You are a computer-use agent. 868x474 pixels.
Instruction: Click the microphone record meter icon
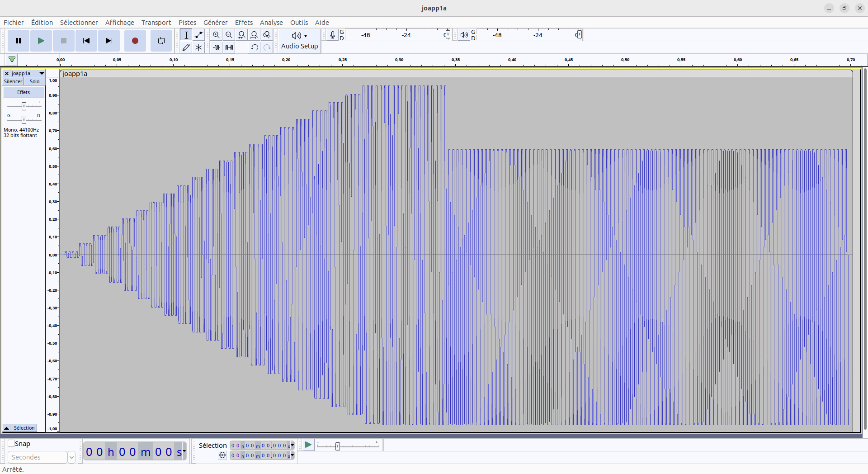pos(333,35)
